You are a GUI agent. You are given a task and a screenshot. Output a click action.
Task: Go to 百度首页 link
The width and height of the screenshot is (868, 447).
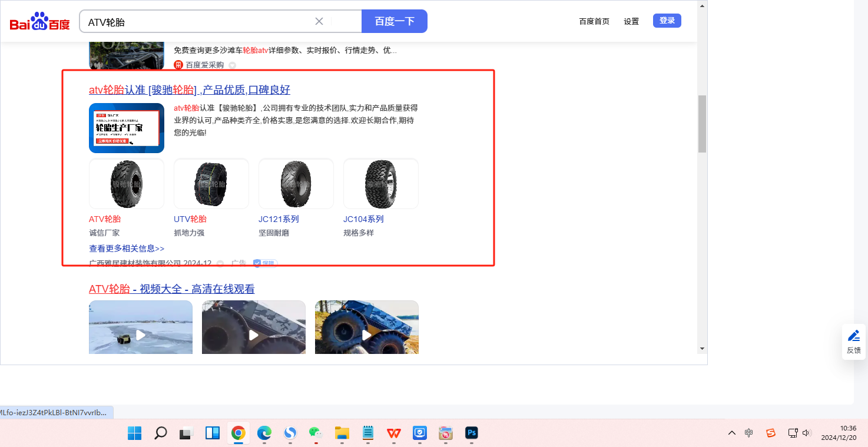click(x=594, y=21)
